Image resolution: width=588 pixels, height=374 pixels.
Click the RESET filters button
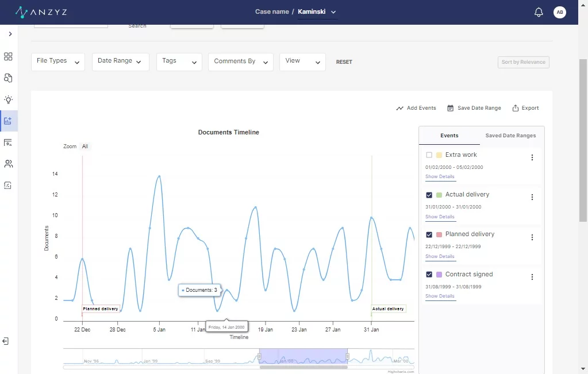(x=344, y=62)
